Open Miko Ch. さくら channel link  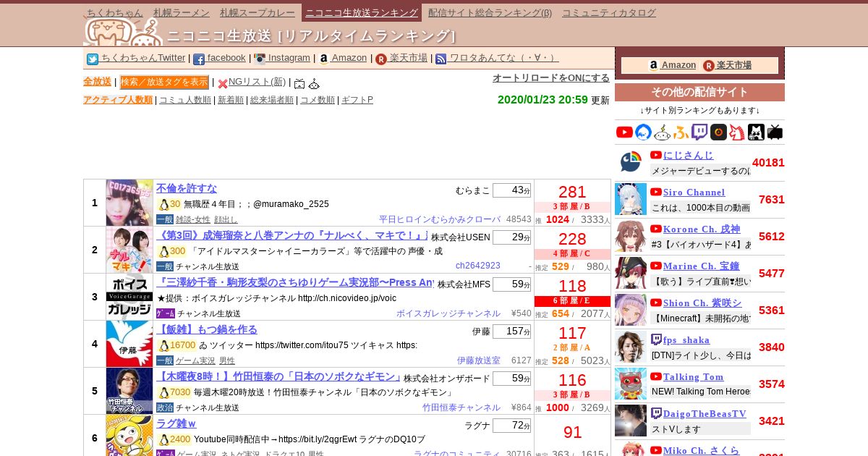pyautogui.click(x=701, y=450)
